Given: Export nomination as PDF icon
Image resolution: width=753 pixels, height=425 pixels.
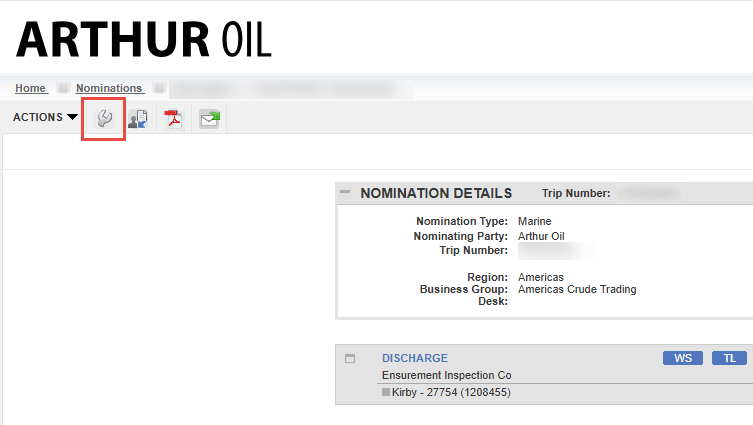Looking at the screenshot, I should coord(173,119).
